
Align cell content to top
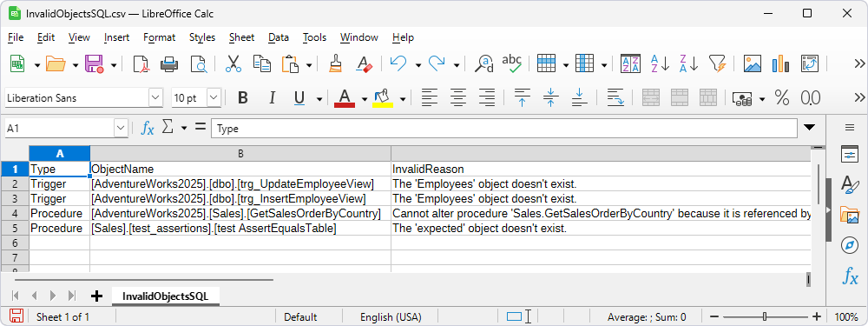(x=522, y=98)
